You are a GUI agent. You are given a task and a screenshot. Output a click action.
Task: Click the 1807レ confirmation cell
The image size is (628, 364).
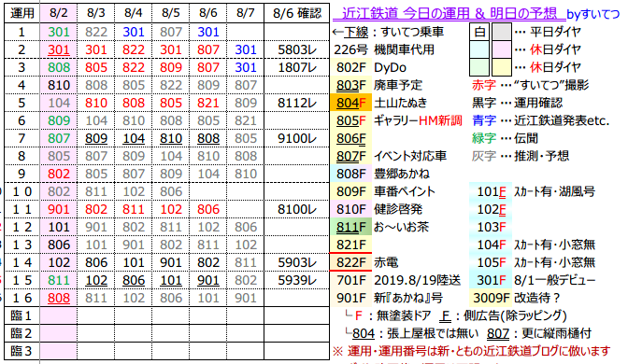297,67
